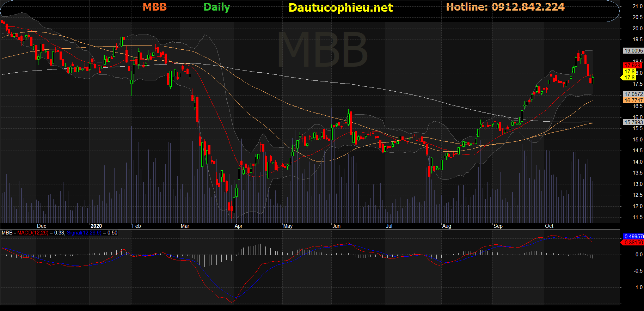
Task: Click the Oct label on the date axis
Action: coord(549,226)
